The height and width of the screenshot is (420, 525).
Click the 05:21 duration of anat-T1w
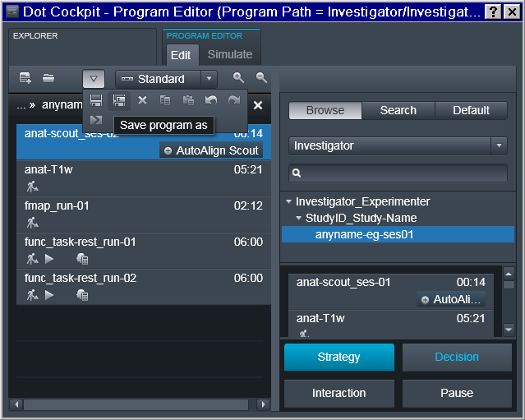248,170
